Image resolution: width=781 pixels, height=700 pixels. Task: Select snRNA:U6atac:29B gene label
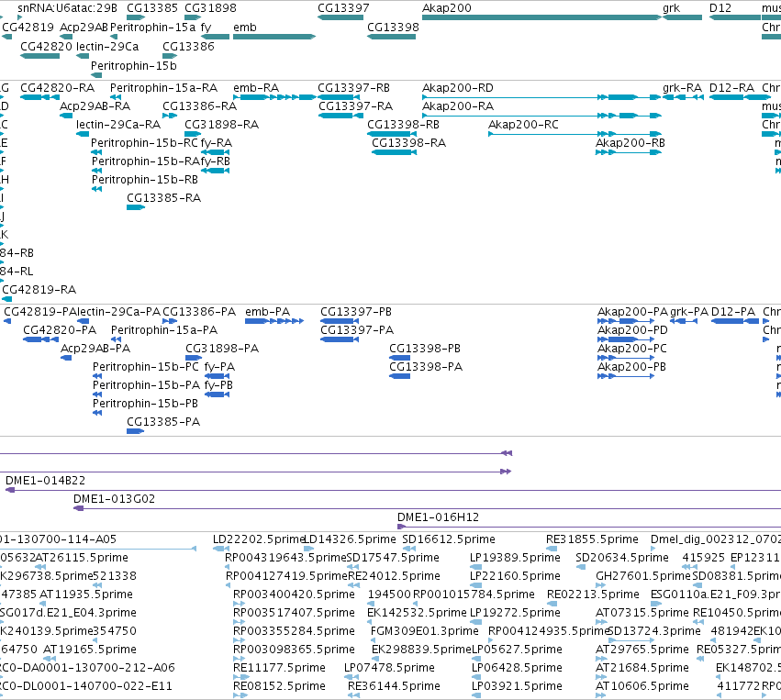[67, 8]
